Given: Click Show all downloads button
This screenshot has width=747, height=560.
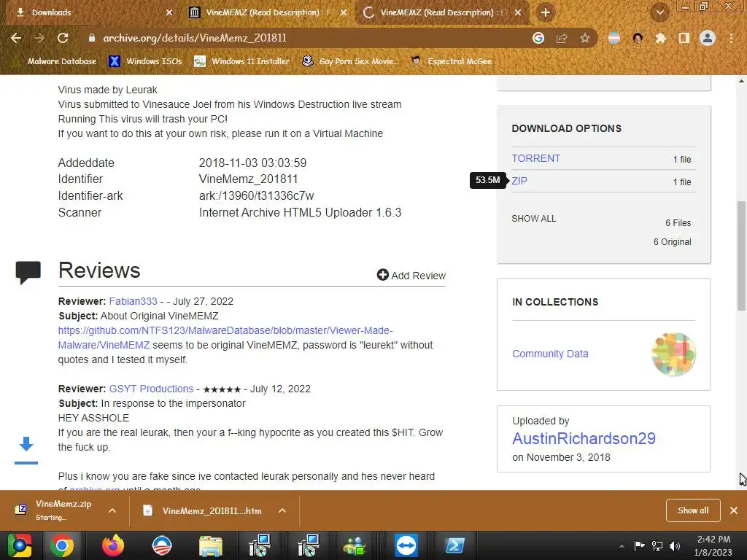Looking at the screenshot, I should pos(693,510).
